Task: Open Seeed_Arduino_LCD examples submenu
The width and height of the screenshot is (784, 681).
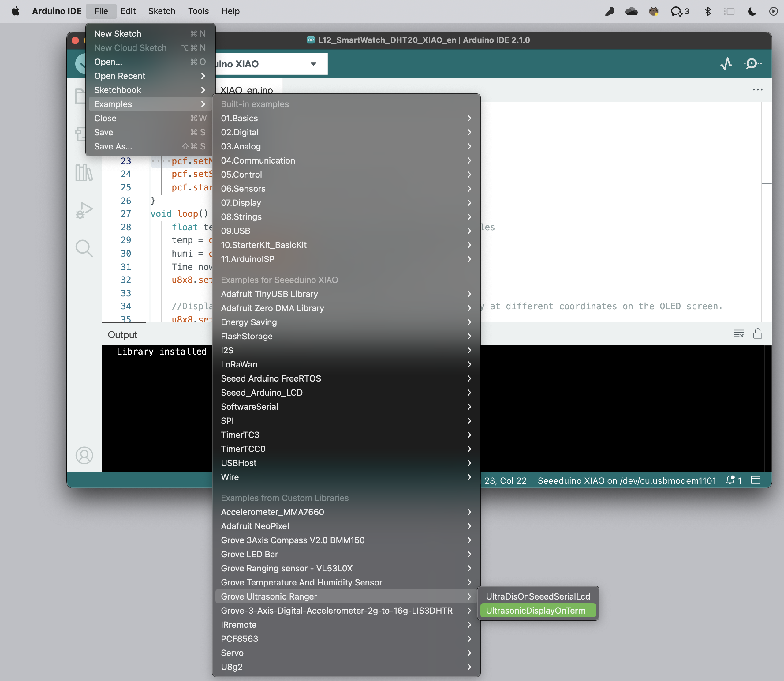Action: point(346,392)
